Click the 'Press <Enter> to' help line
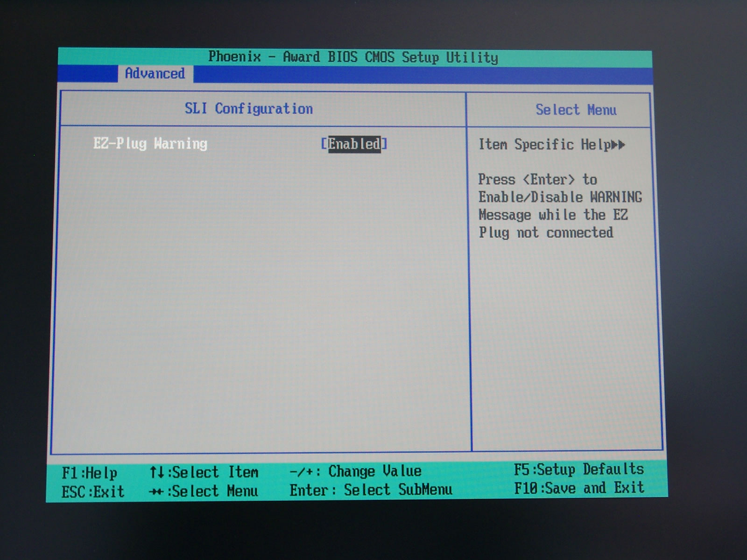This screenshot has width=747, height=560. coord(537,180)
